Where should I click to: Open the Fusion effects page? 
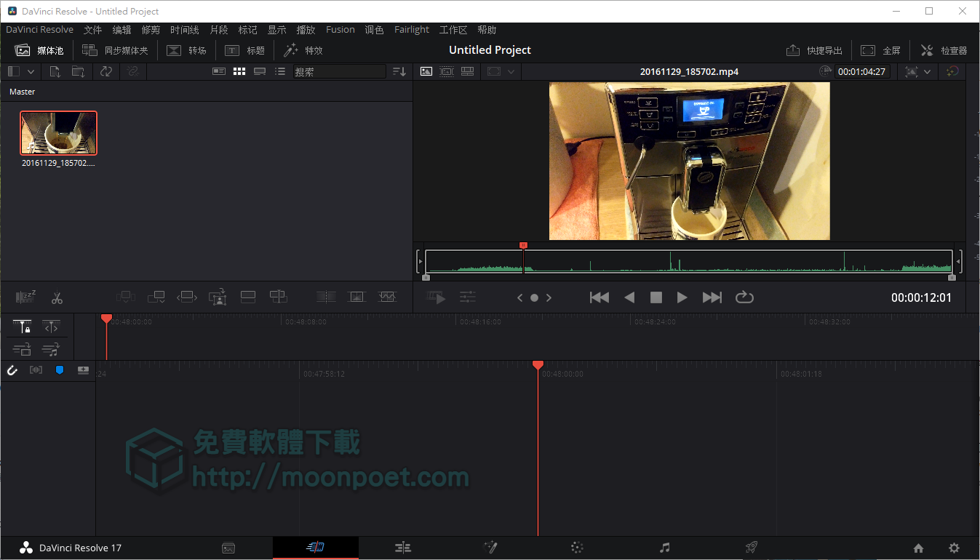click(490, 547)
